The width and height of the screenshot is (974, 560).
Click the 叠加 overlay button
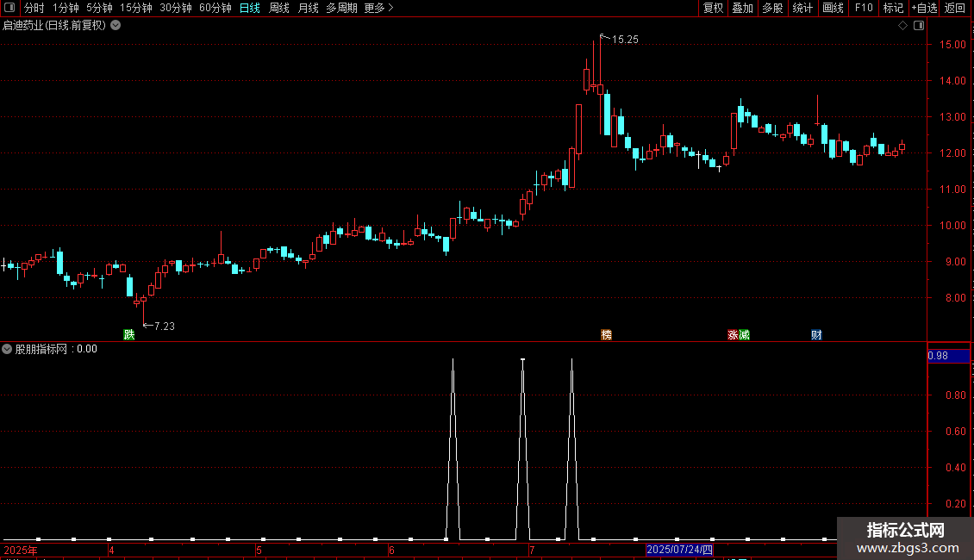coord(742,8)
